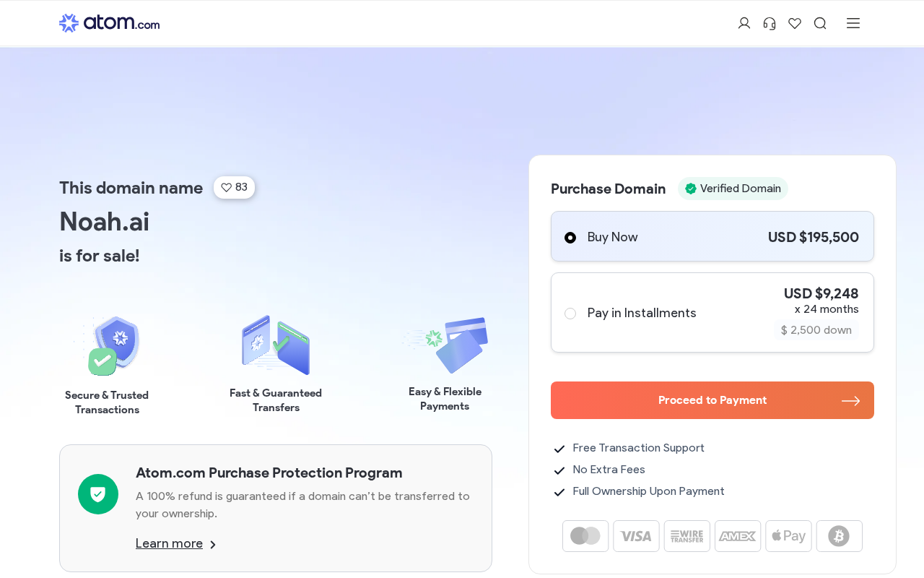
Task: Select the Pay in Installments radio option
Action: [570, 314]
